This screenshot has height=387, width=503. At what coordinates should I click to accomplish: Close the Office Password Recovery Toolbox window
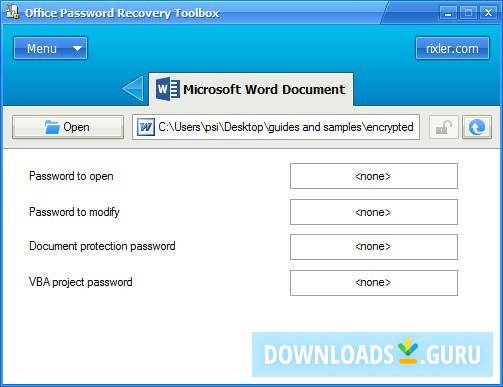[x=489, y=13]
